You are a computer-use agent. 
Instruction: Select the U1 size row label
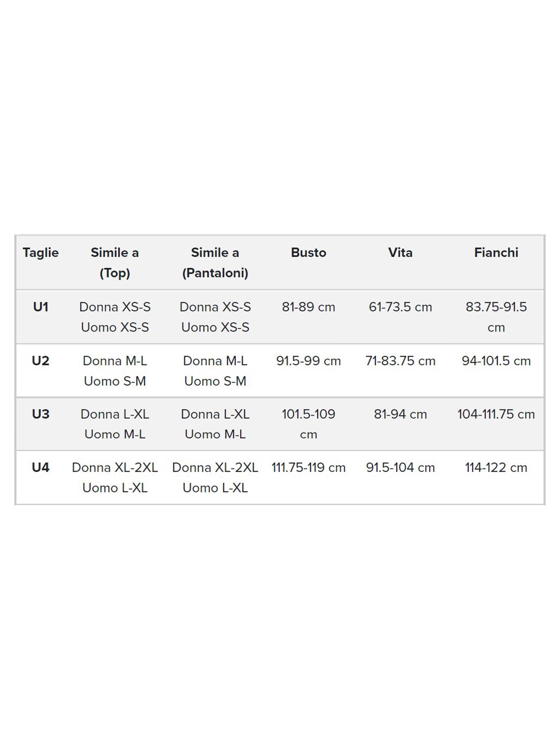(41, 307)
